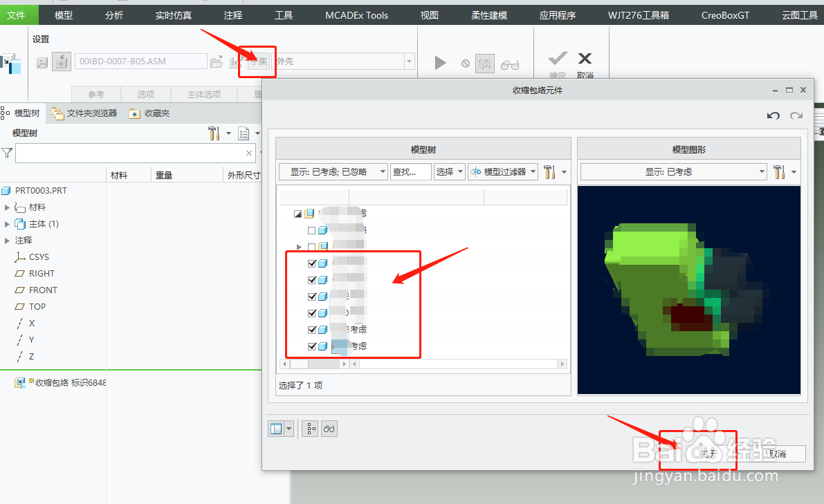Click the glasses preview icon in the ribbon
Screen dimensions: 824x504
pos(510,64)
